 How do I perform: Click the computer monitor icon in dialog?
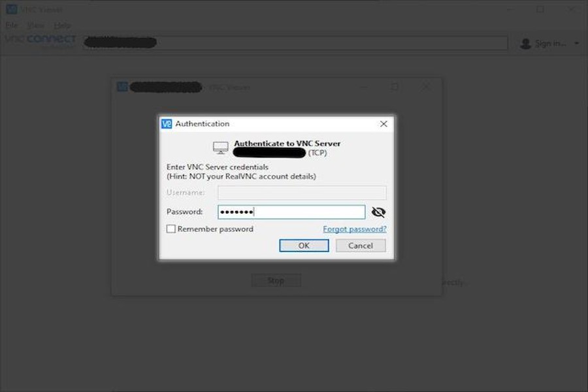(221, 148)
